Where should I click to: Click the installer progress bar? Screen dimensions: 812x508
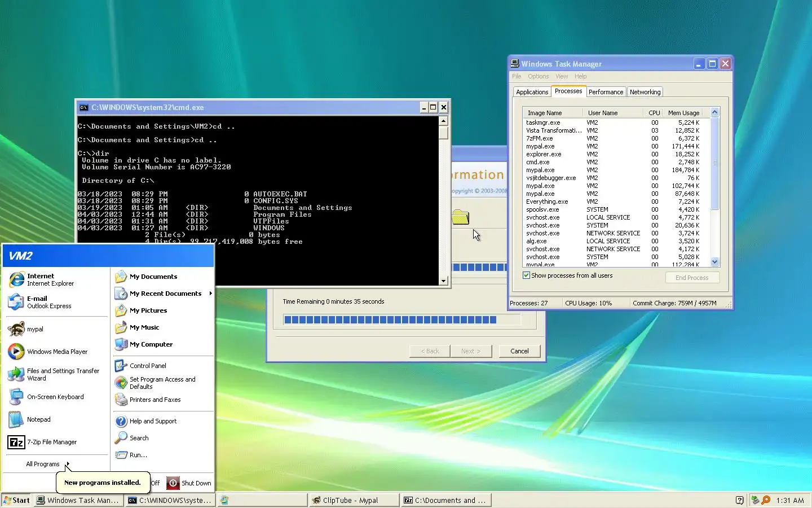401,320
